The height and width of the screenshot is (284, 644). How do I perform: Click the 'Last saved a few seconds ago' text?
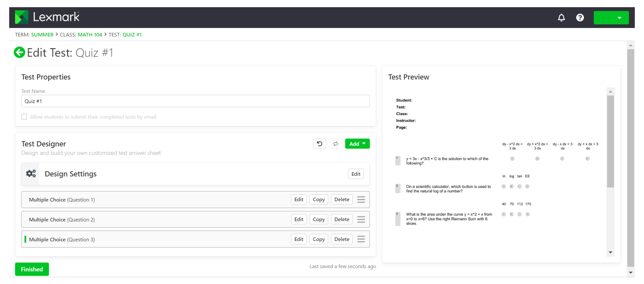(343, 266)
